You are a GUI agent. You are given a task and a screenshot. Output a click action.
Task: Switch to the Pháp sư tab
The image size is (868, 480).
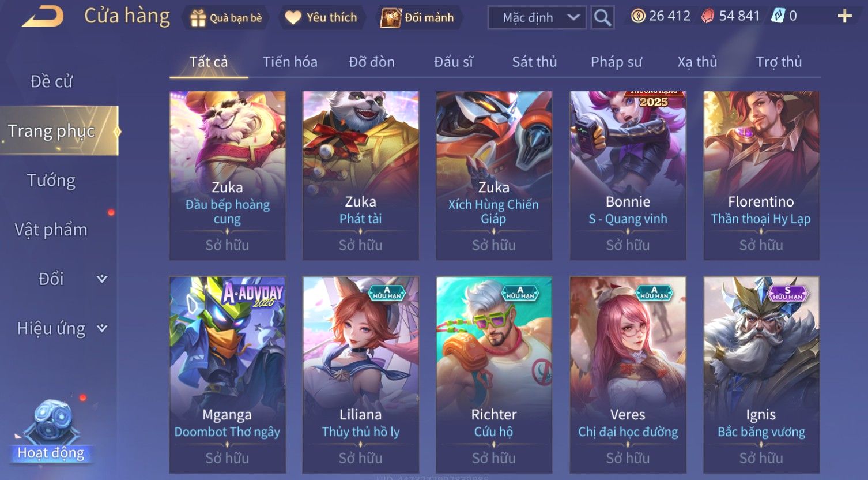616,62
